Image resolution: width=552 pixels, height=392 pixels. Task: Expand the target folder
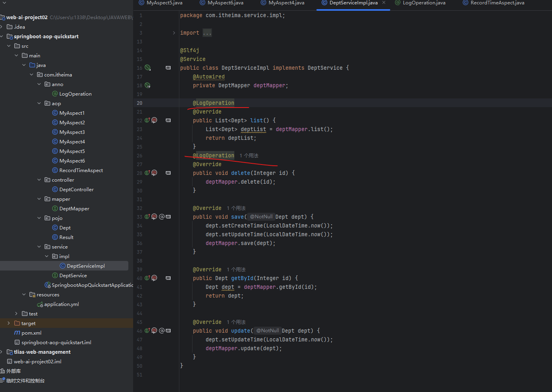coord(9,323)
